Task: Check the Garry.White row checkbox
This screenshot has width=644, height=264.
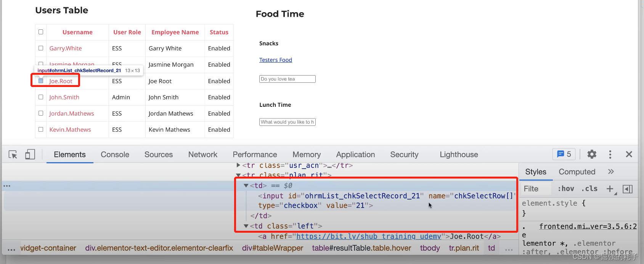Action: click(x=41, y=48)
